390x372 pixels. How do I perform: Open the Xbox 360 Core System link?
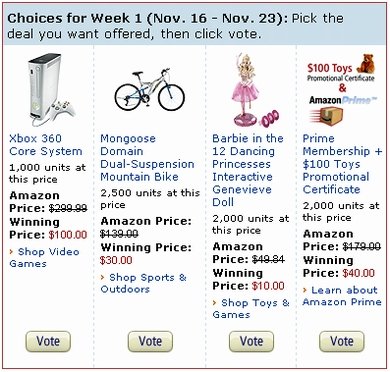click(x=46, y=145)
